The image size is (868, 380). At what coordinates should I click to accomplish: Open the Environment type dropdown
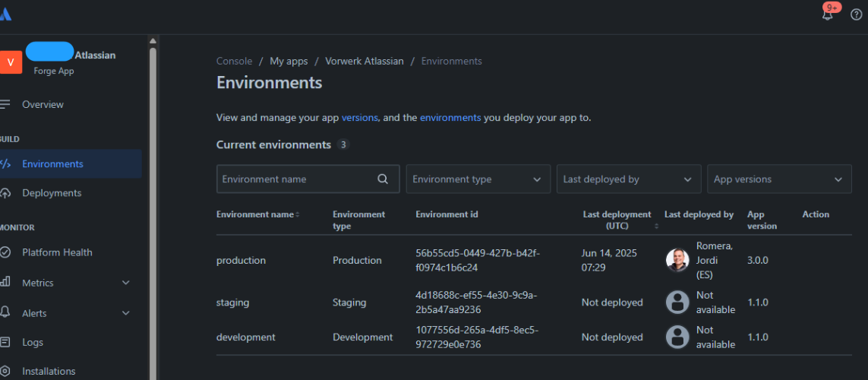(478, 179)
